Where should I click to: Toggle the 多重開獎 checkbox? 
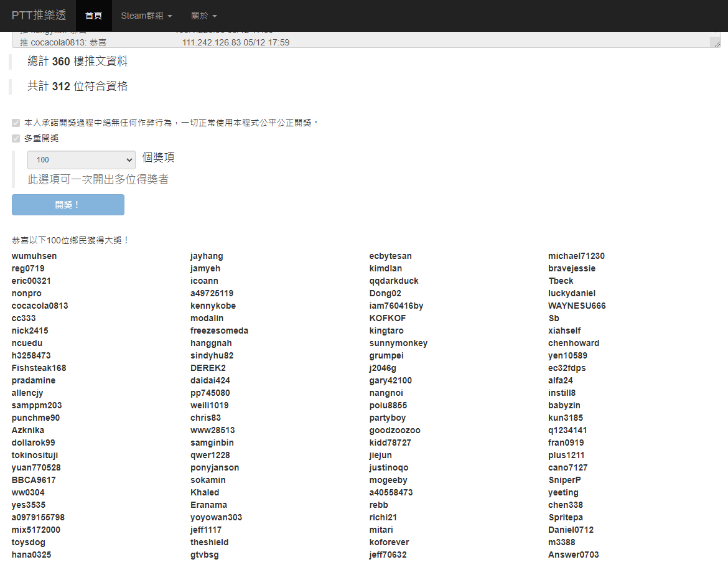[x=16, y=138]
